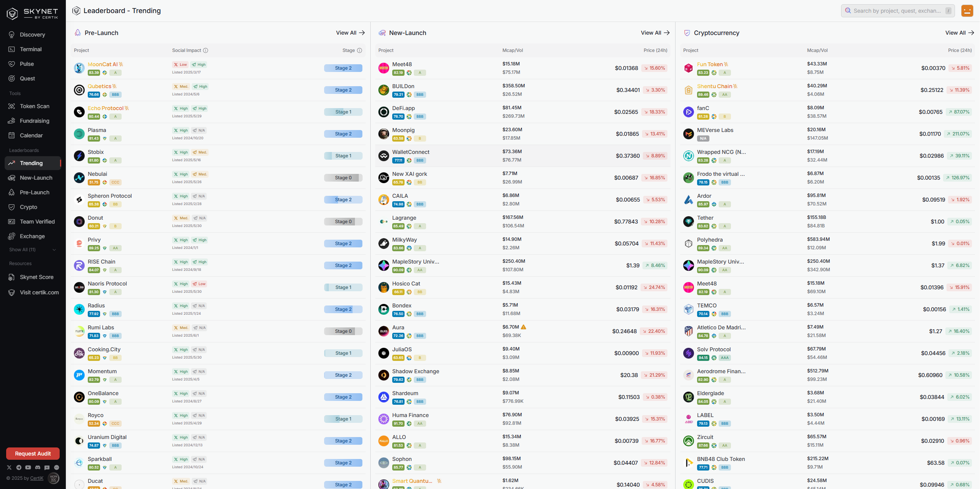The width and height of the screenshot is (980, 489).
Task: Open the Exchange leaderboard
Action: (x=33, y=236)
